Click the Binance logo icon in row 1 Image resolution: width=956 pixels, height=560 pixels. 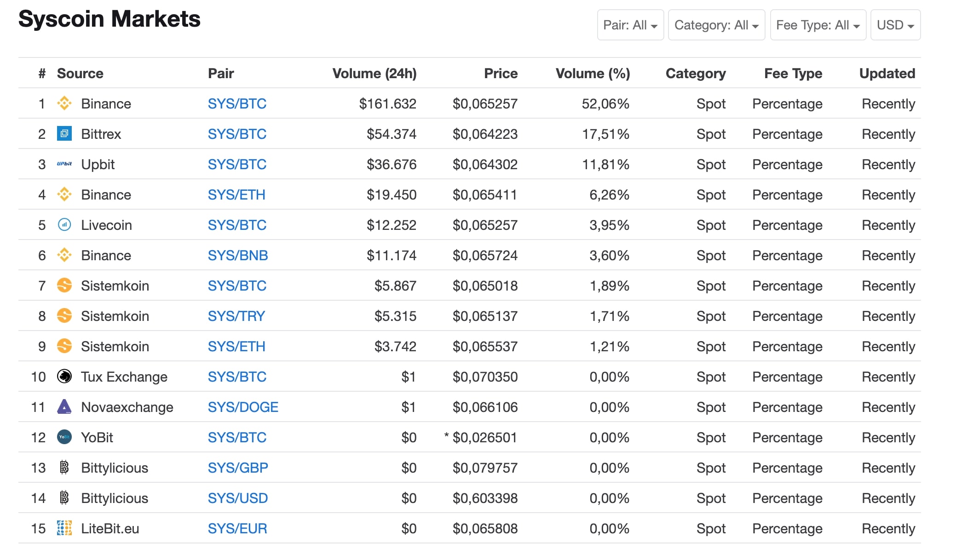(x=64, y=103)
